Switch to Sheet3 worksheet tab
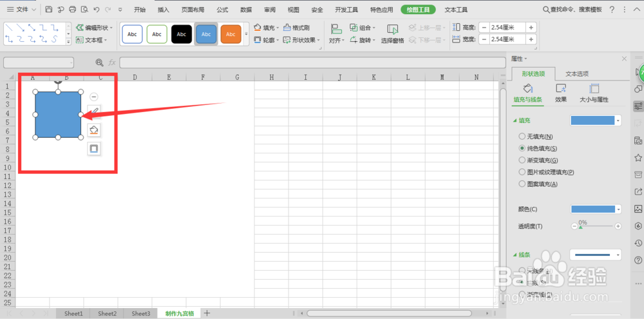 point(141,313)
